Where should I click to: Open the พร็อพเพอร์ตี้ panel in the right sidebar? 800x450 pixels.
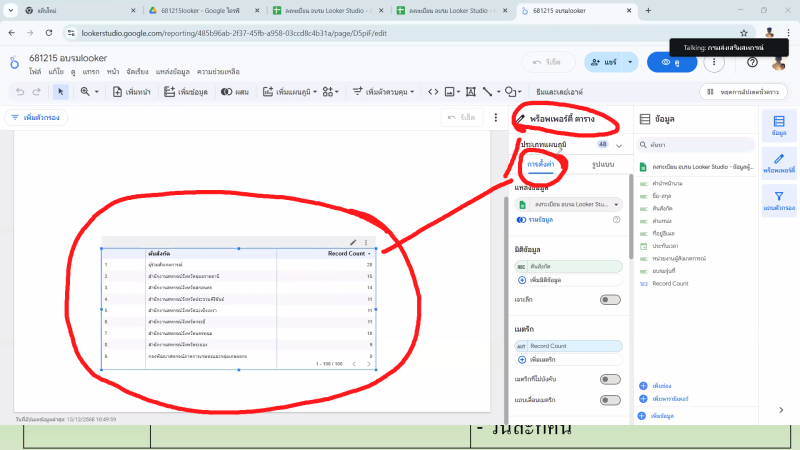click(x=779, y=163)
